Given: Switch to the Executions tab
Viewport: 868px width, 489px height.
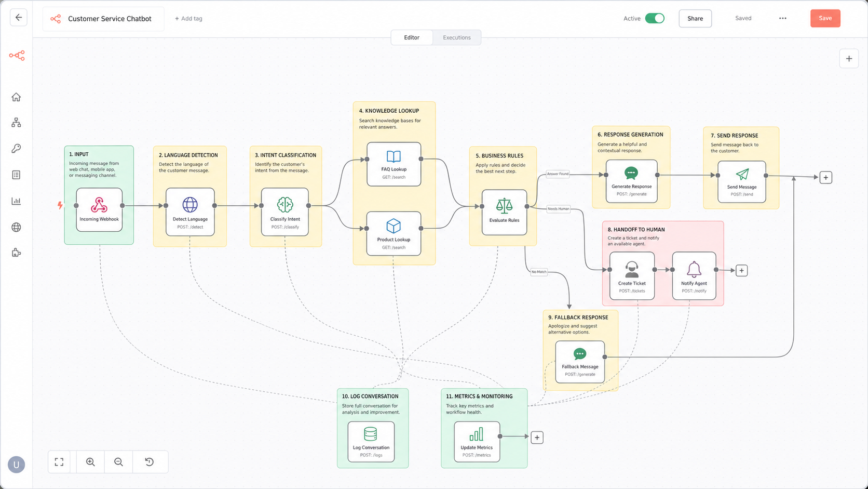Looking at the screenshot, I should coord(457,37).
